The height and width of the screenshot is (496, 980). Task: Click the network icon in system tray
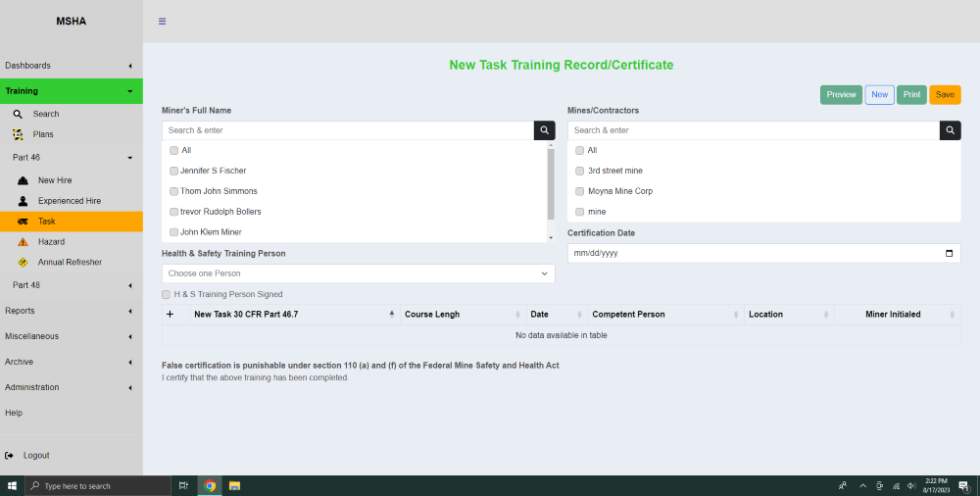point(896,485)
